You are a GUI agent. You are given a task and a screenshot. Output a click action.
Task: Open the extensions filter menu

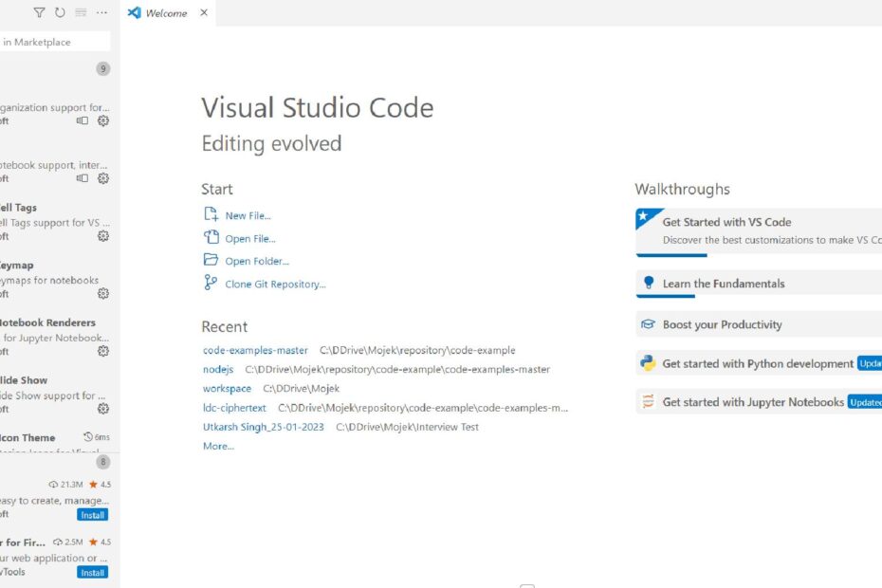(x=39, y=13)
